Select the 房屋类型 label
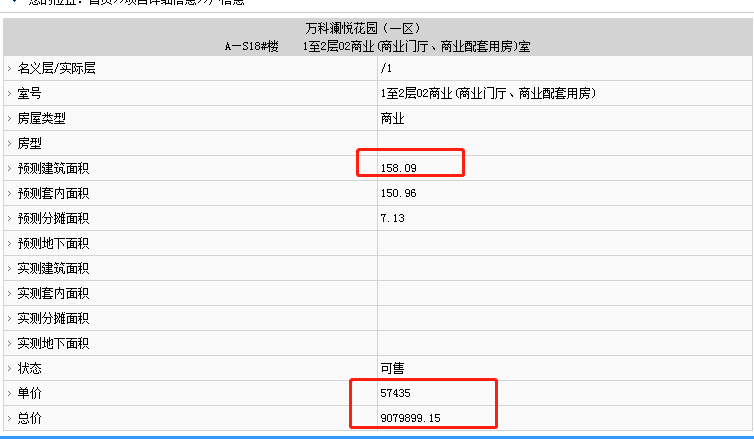The width and height of the screenshot is (754, 439). [x=41, y=118]
